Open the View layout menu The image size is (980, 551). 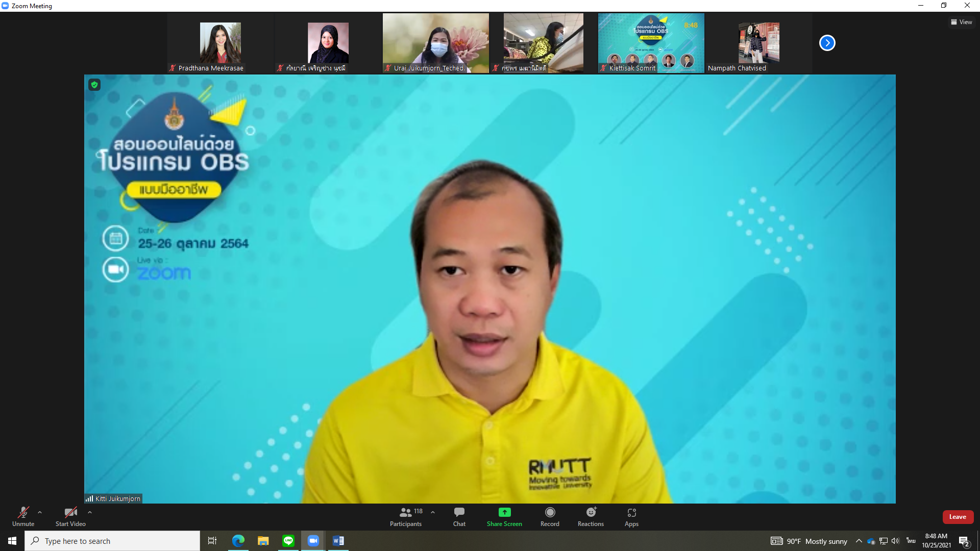coord(962,22)
